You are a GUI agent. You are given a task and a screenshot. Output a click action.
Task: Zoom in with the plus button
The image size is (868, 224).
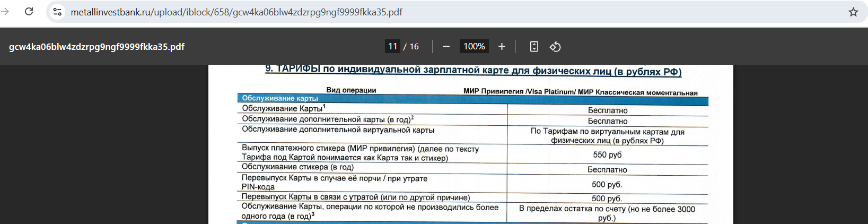point(502,47)
